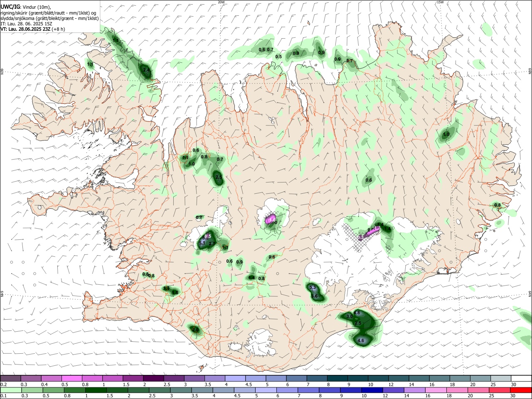Click the 'IT: Lau. 28. 06. 2025 15Z' line

[x=26, y=24]
